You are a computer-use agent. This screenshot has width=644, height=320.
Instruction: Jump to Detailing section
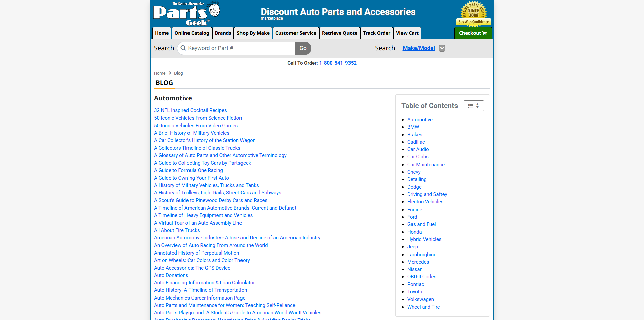click(x=417, y=179)
